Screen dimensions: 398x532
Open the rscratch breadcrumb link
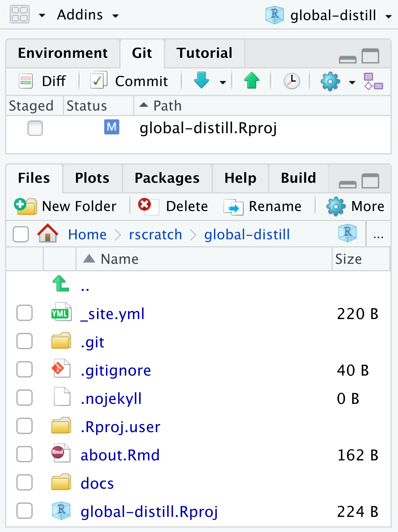coord(155,235)
